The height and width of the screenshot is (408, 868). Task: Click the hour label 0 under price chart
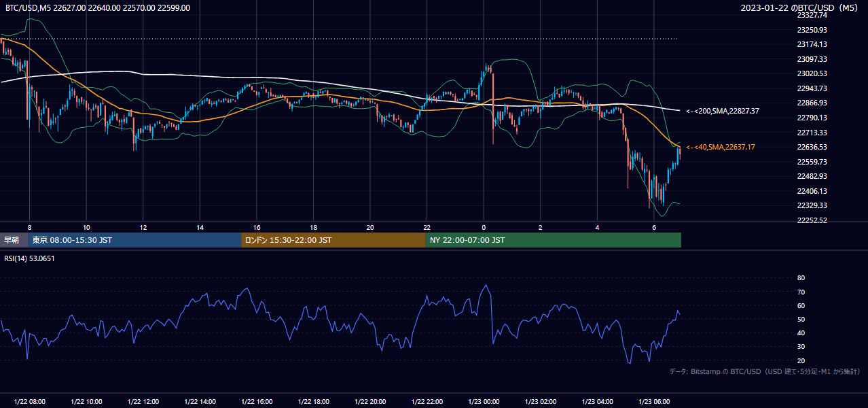coord(484,227)
